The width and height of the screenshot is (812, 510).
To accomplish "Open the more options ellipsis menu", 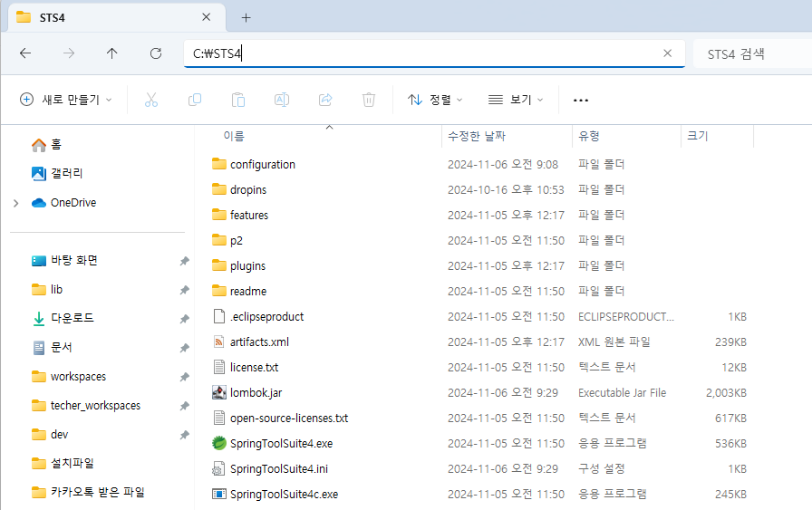I will (581, 100).
